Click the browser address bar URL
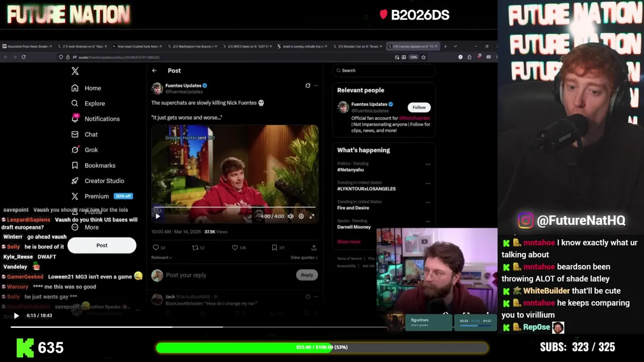 coord(119,57)
